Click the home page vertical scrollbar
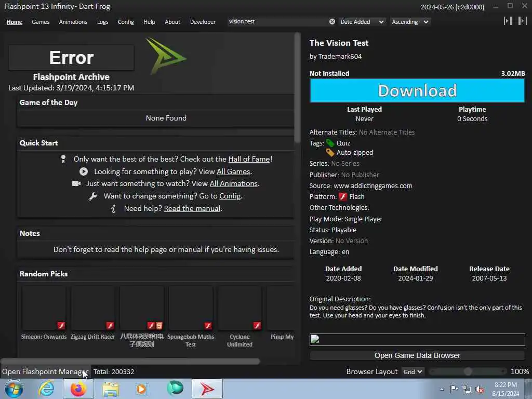This screenshot has height=399, width=532. (x=297, y=87)
